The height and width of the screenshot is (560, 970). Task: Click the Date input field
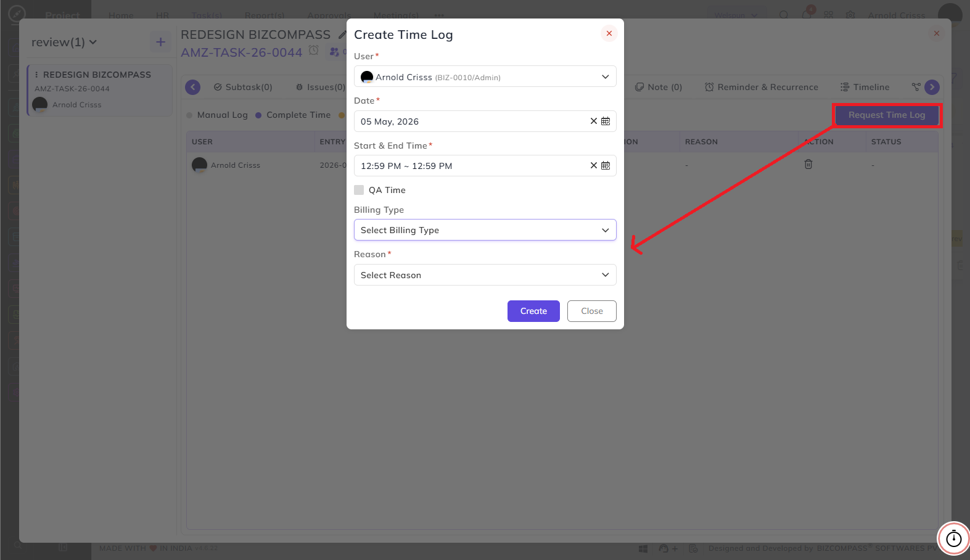(x=485, y=121)
